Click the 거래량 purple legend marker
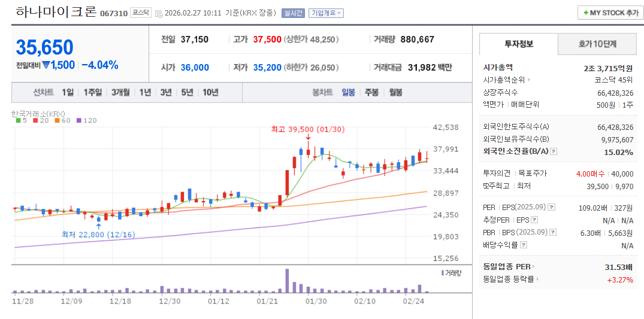644x319 pixels. 442,272
